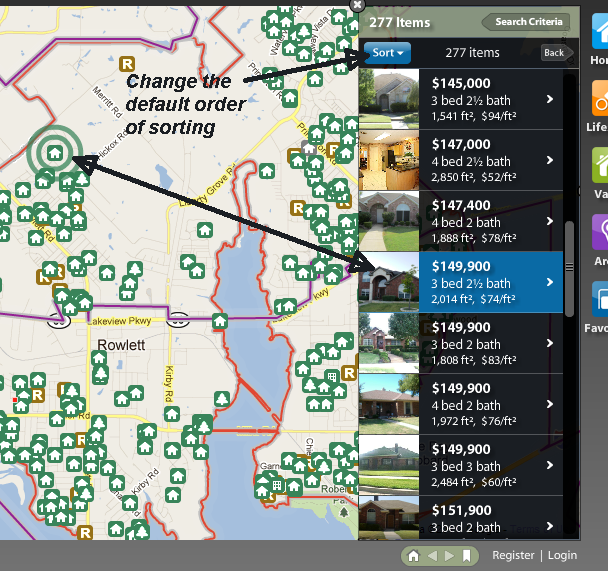Expand the $145,000 listing arrow
Image resolution: width=608 pixels, height=571 pixels.
[550, 99]
